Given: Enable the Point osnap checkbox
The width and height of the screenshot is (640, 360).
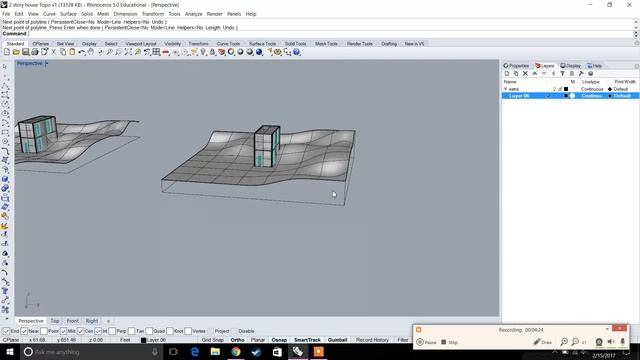Looking at the screenshot, I should click(44, 331).
